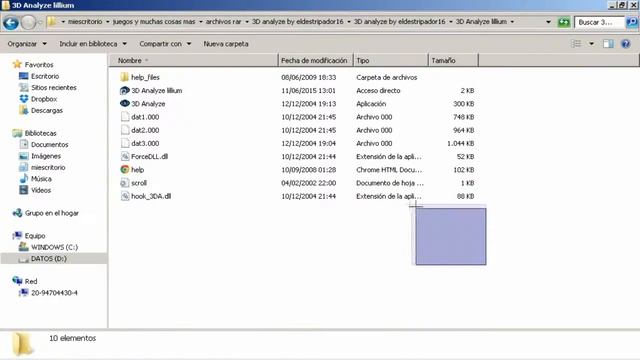Image resolution: width=640 pixels, height=360 pixels.
Task: Click the '04/02/2002 22:00' date cell
Action: (x=309, y=183)
